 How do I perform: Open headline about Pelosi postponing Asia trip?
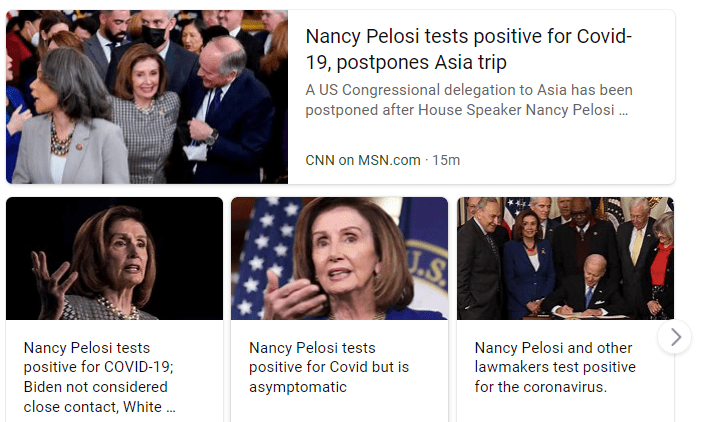click(468, 49)
